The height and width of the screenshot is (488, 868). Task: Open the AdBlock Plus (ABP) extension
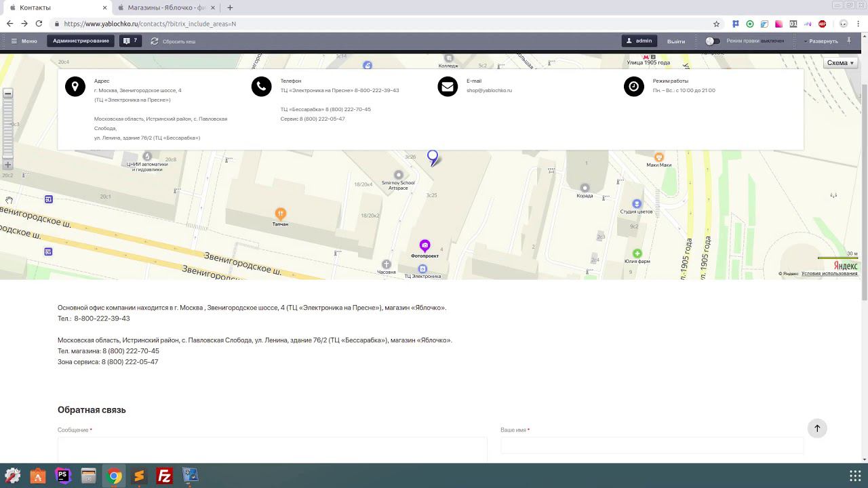[822, 24]
